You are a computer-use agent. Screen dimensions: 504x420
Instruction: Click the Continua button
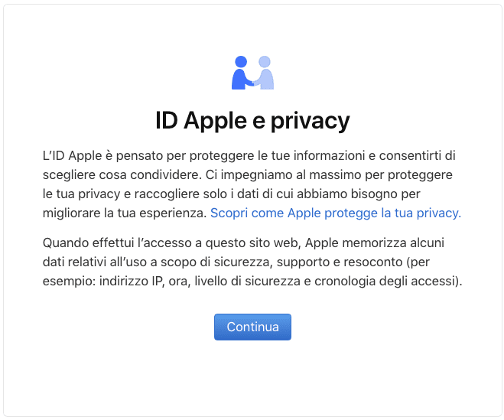(252, 327)
